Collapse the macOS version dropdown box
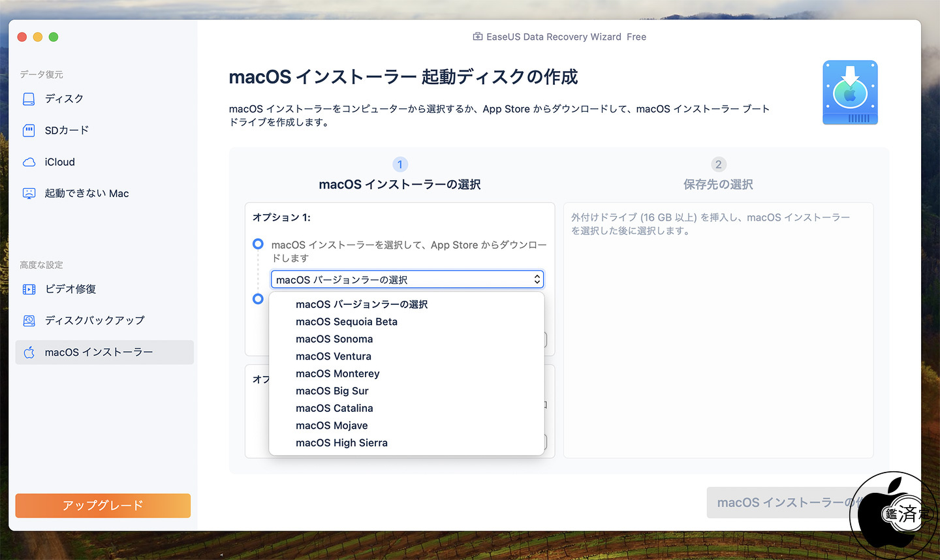 pyautogui.click(x=407, y=279)
